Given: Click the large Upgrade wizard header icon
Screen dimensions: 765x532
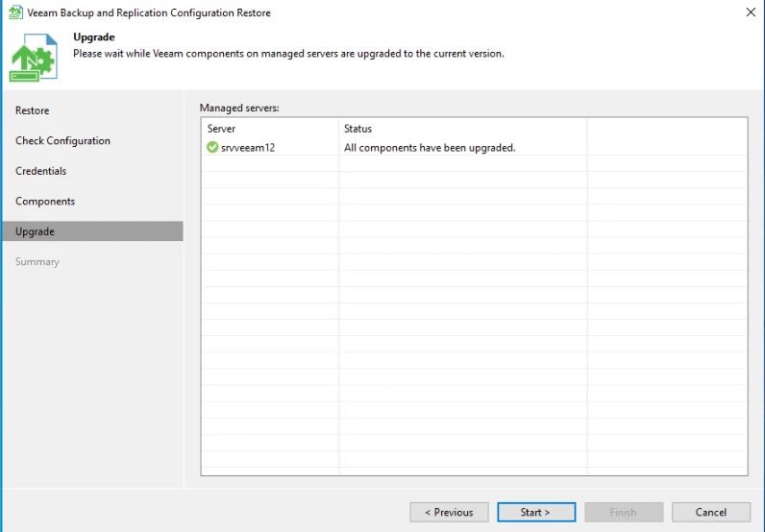Looking at the screenshot, I should pyautogui.click(x=34, y=58).
